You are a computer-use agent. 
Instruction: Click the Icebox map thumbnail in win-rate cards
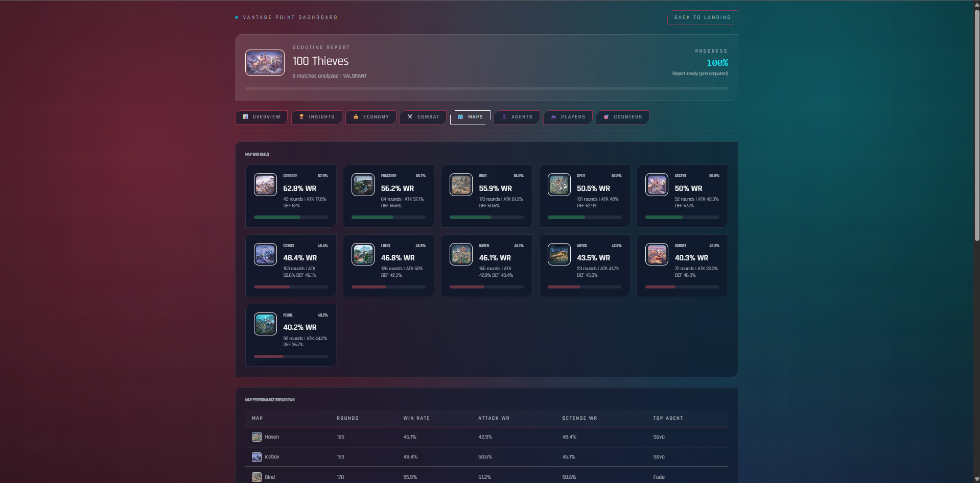tap(265, 254)
